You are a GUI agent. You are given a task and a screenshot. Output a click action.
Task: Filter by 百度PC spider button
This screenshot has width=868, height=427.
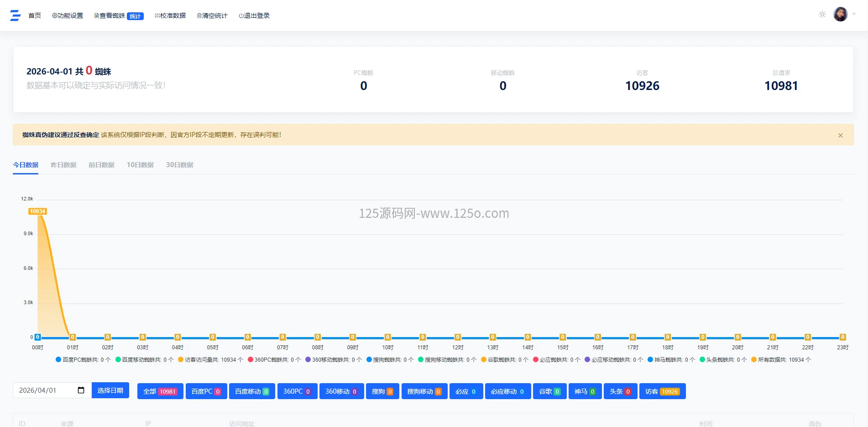click(206, 391)
